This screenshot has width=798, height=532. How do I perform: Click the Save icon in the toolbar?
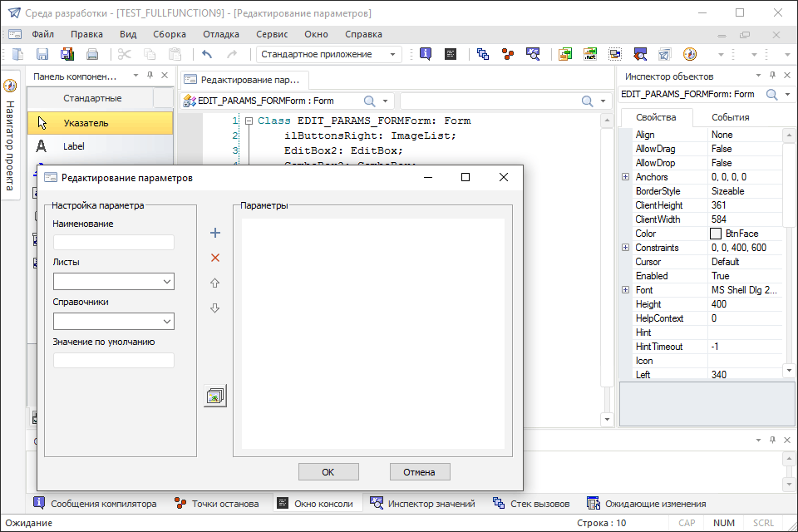[42, 54]
